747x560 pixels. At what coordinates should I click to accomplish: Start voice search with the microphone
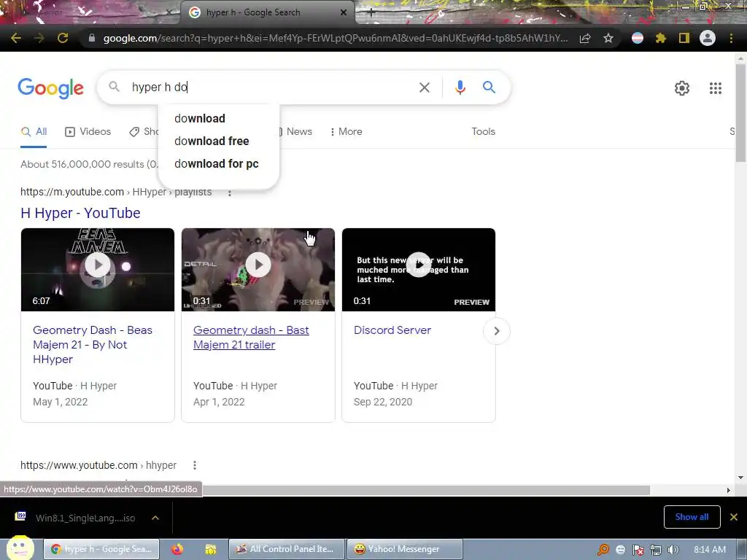[460, 87]
